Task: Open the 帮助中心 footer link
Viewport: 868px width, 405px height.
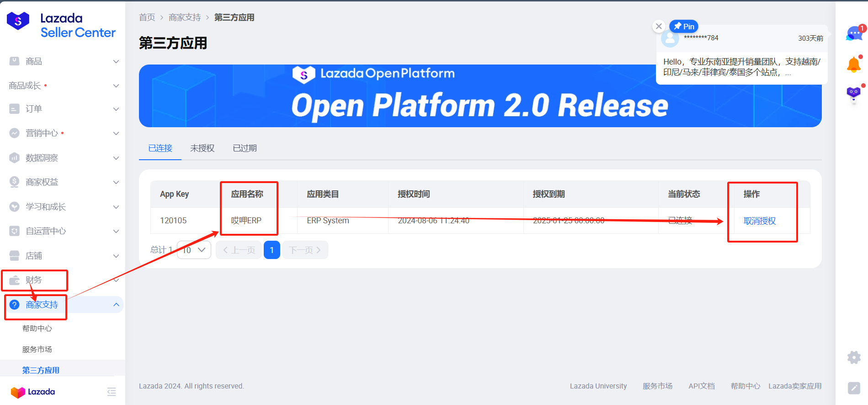Action: (x=746, y=386)
